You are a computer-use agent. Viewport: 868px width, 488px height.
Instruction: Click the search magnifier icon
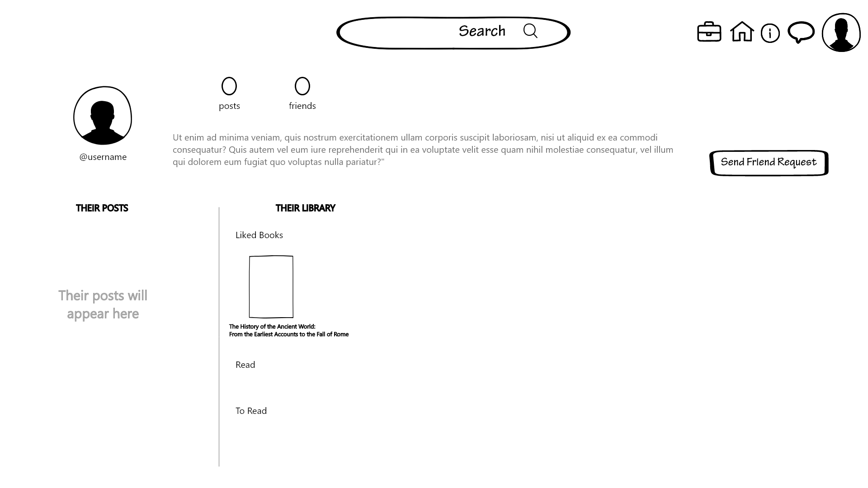(x=529, y=31)
